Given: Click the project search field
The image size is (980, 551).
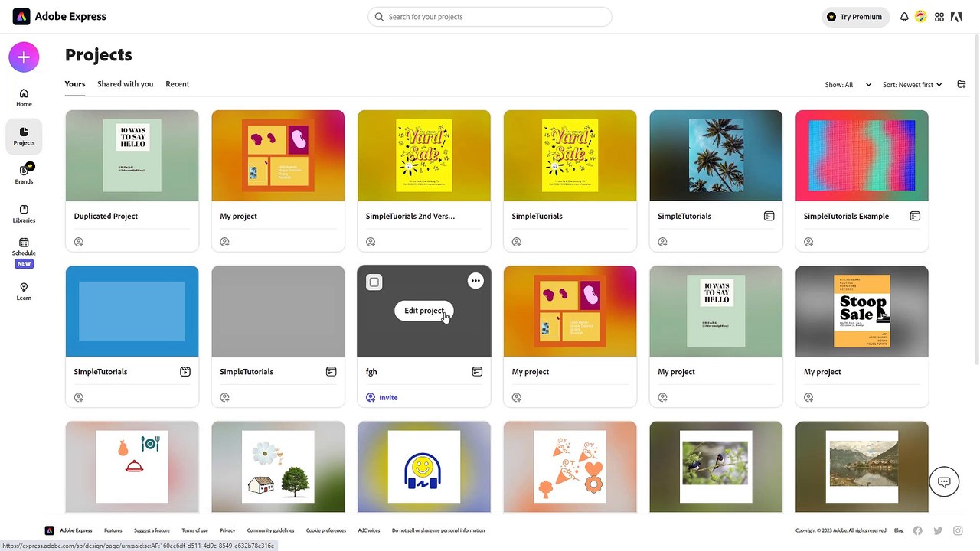Looking at the screenshot, I should pyautogui.click(x=490, y=17).
